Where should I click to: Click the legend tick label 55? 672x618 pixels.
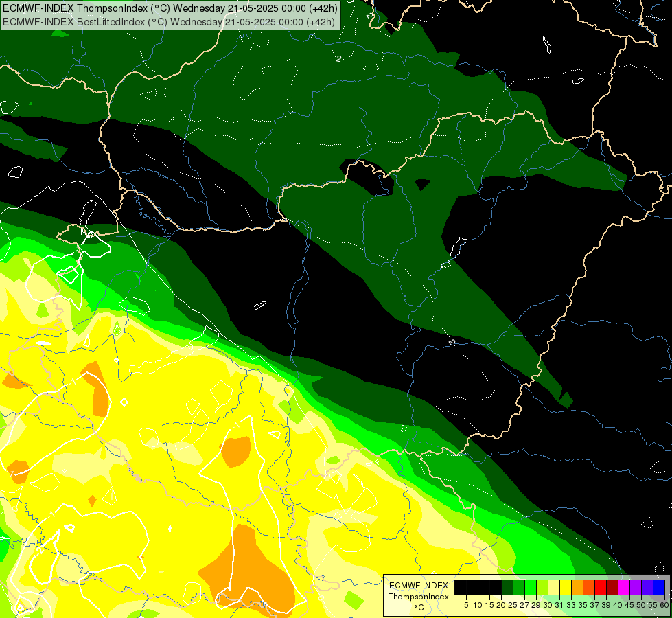point(653,605)
